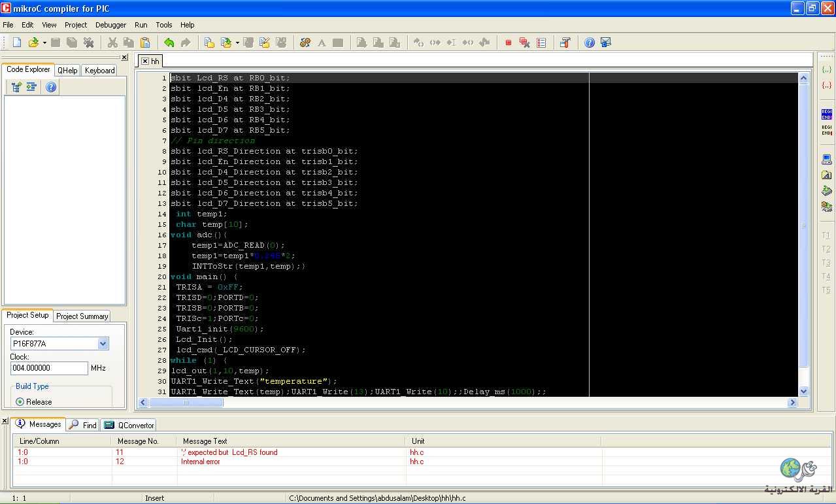Open the dropdown arrow beside Open Project

[237, 42]
